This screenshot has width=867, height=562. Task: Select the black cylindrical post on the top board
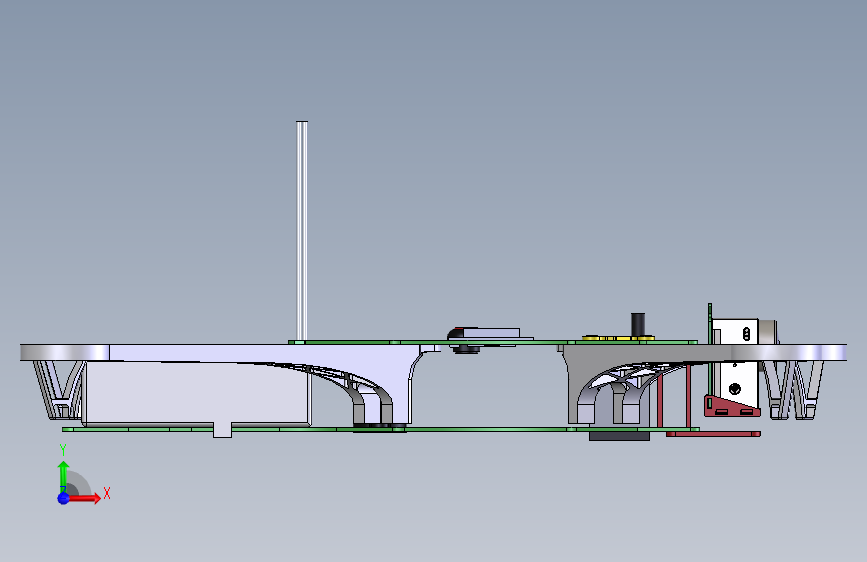(638, 324)
